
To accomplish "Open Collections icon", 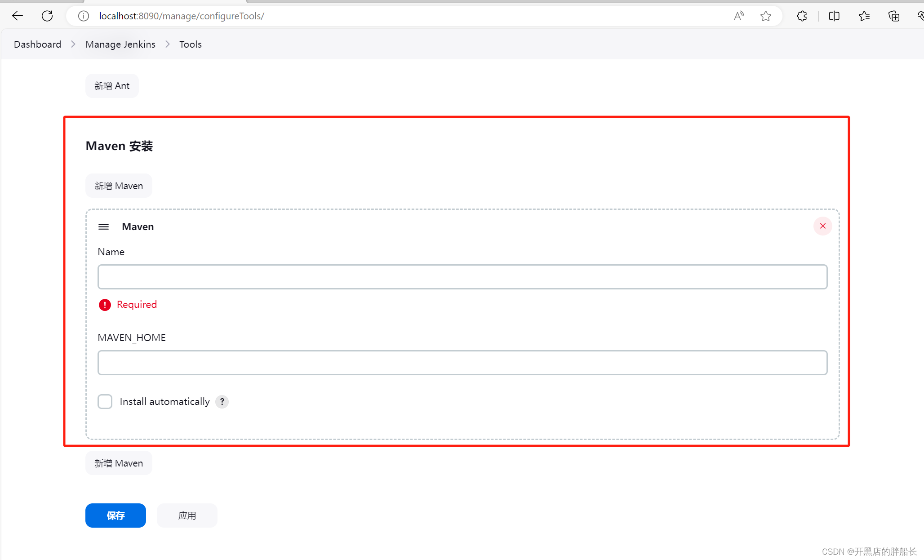I will point(894,16).
